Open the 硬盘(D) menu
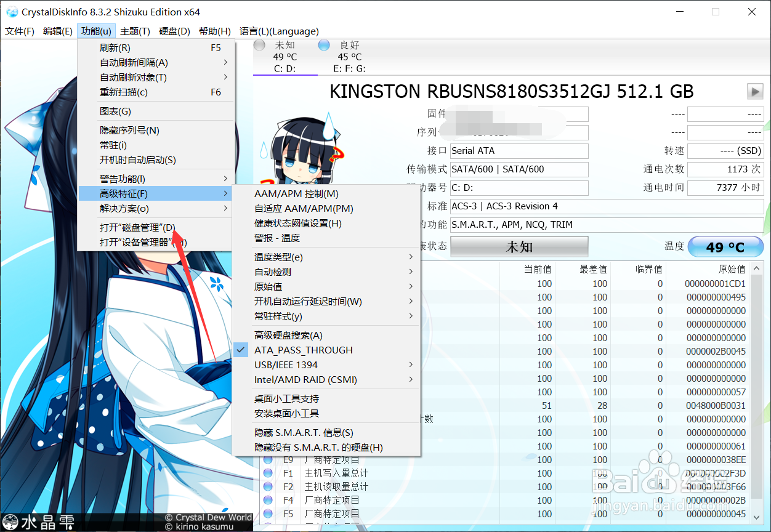 click(x=174, y=31)
